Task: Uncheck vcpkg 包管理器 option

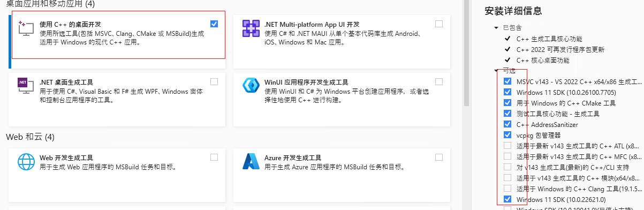Action: click(x=507, y=135)
